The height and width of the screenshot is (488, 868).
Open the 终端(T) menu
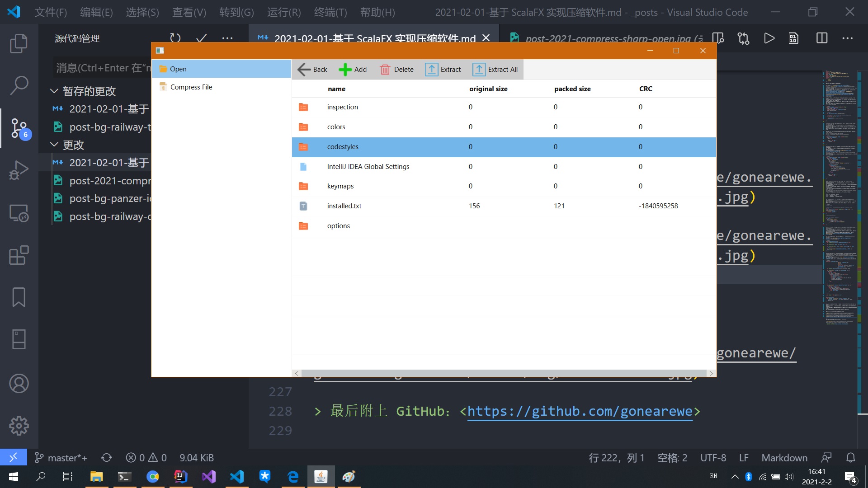(x=330, y=12)
